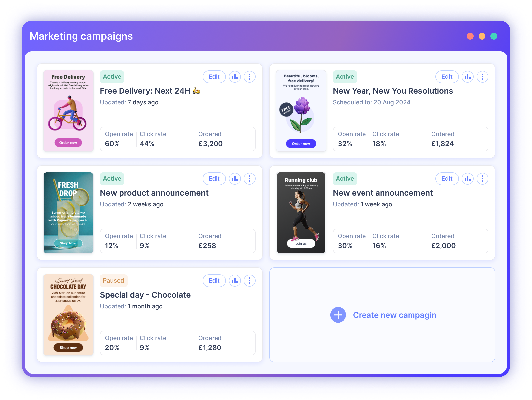Edit the New product announcement campaign

[214, 179]
